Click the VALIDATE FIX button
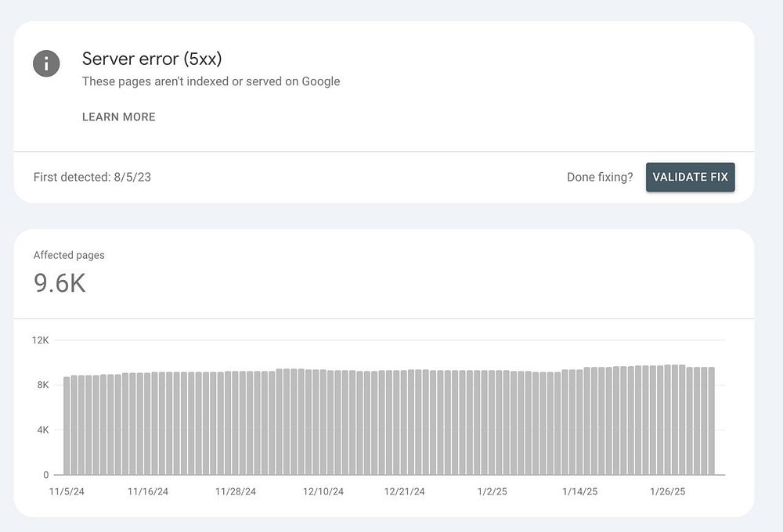The width and height of the screenshot is (783, 532). tap(690, 177)
